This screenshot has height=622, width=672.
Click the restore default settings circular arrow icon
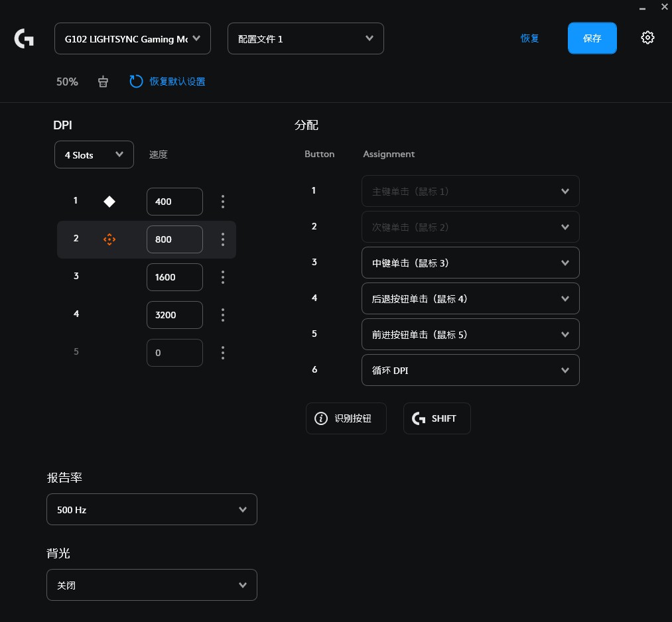coord(136,82)
